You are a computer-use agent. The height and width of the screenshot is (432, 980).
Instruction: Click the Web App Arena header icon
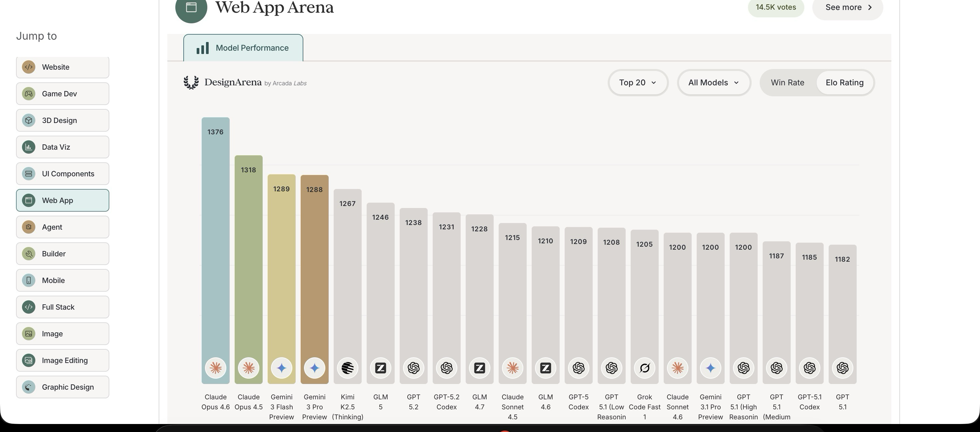(x=191, y=8)
